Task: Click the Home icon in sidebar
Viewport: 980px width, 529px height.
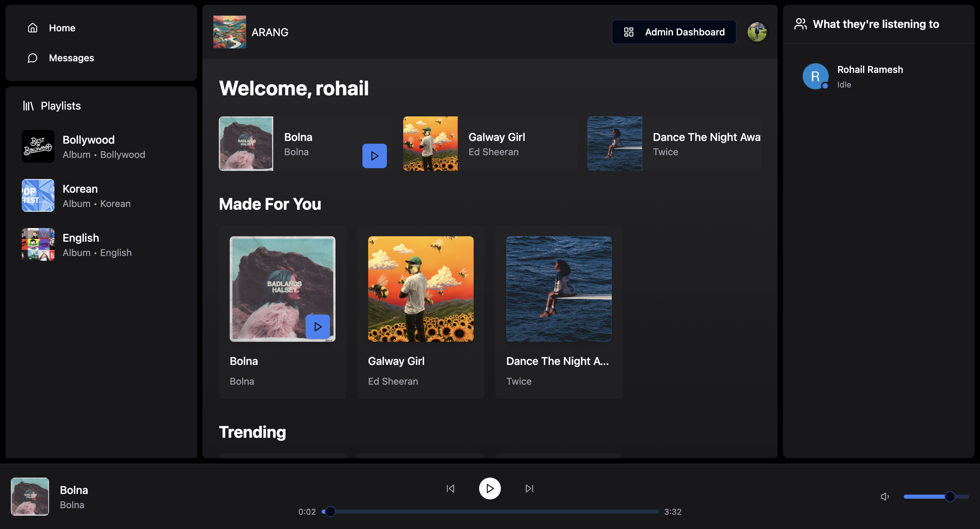Action: point(33,28)
